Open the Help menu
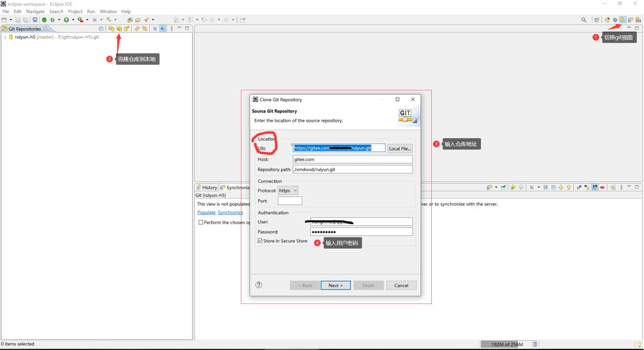This screenshot has width=644, height=350. point(126,11)
